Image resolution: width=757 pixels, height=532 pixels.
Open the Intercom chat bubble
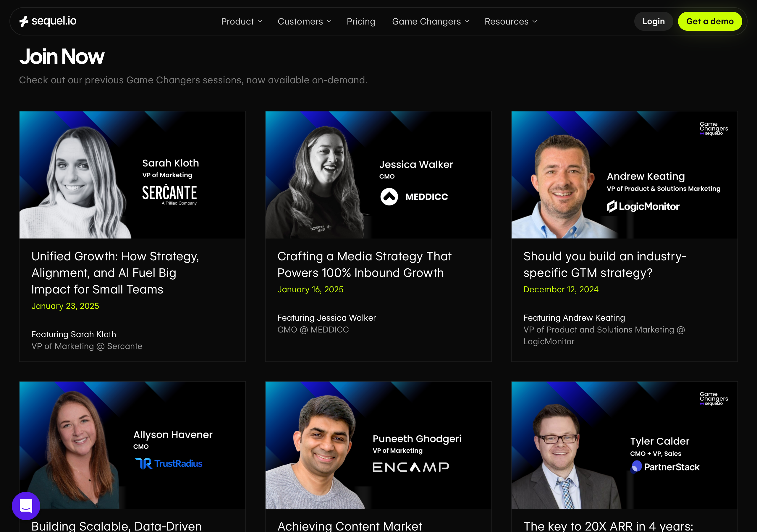pos(26,506)
